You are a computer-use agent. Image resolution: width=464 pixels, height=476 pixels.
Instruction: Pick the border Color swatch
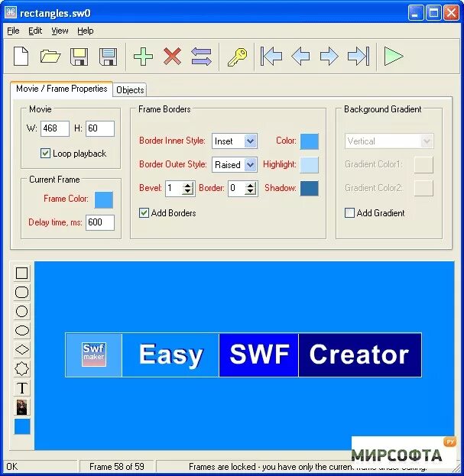pos(310,141)
